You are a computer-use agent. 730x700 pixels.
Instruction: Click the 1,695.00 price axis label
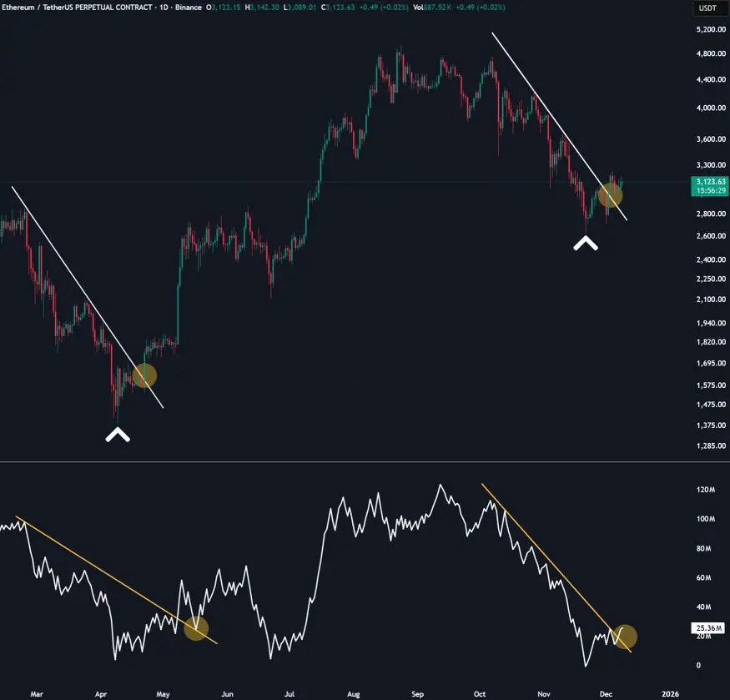click(711, 363)
